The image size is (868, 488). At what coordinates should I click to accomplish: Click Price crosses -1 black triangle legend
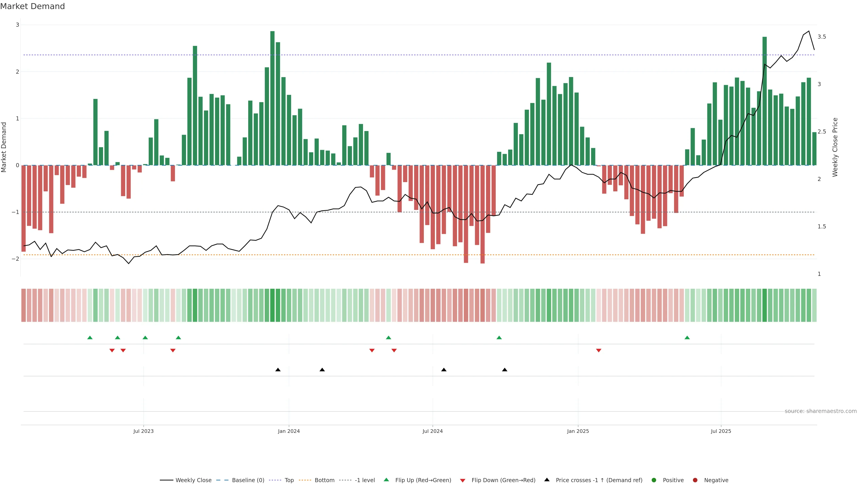click(547, 480)
